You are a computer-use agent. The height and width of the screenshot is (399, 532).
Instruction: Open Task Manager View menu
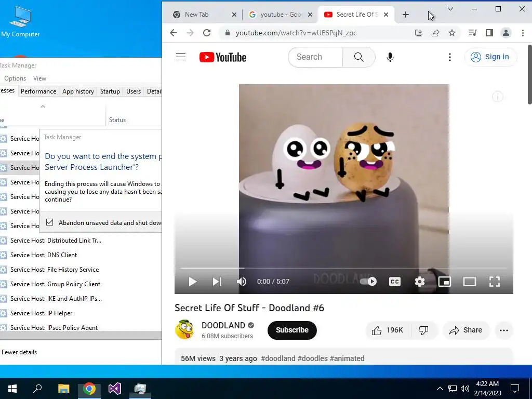pos(39,78)
